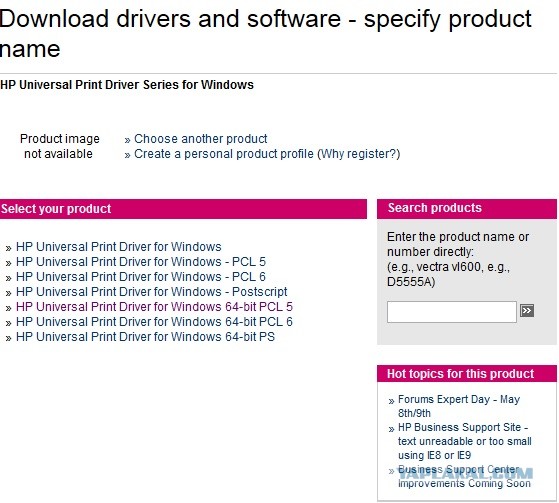The width and height of the screenshot is (559, 503).
Task: Select Universal Print Driver for Windows - PCL 5
Action: point(141,262)
